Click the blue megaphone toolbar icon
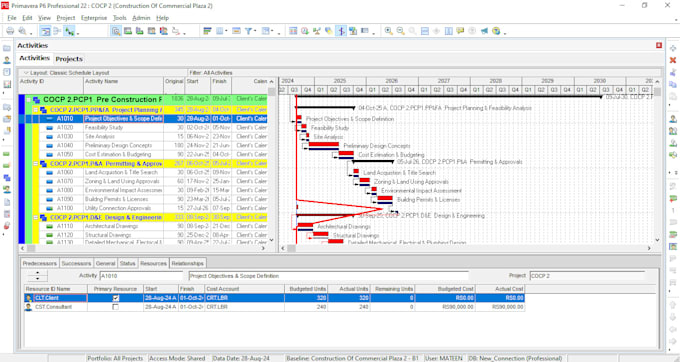This screenshot has height=362, width=680. pyautogui.click(x=484, y=31)
